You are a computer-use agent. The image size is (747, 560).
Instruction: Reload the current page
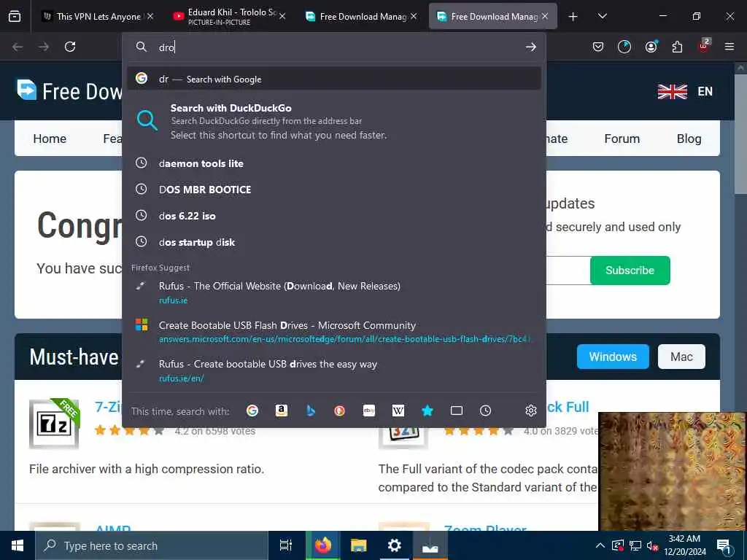pos(70,47)
